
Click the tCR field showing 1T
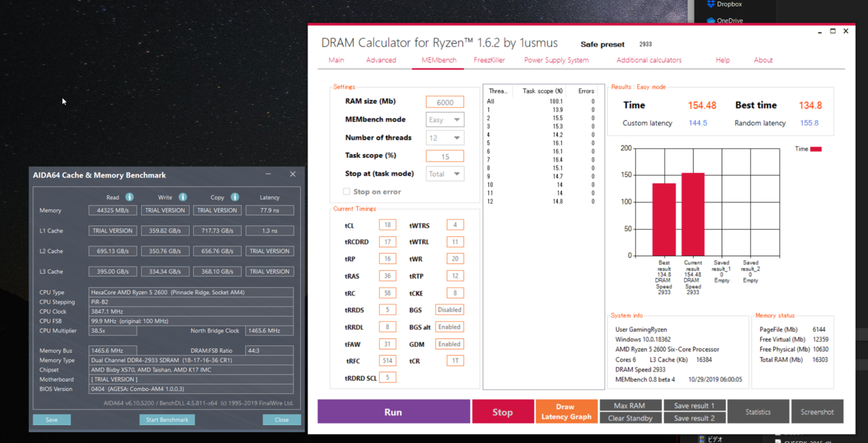tap(455, 361)
